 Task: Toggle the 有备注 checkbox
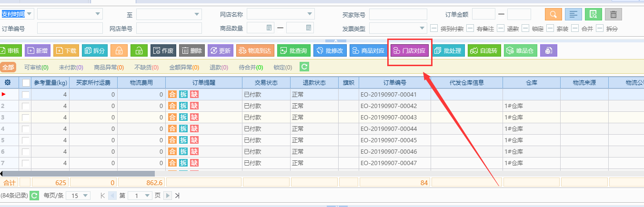(x=470, y=28)
